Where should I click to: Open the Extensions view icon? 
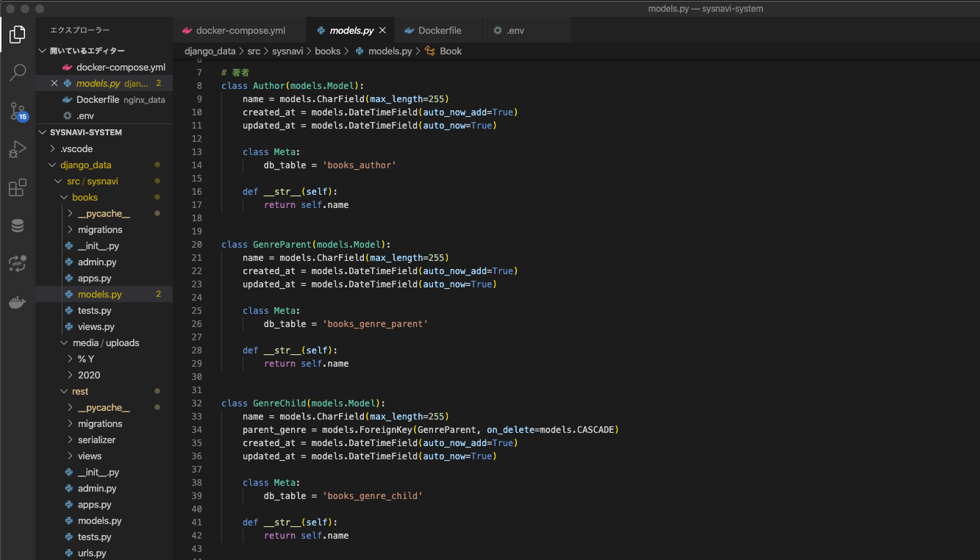point(18,188)
